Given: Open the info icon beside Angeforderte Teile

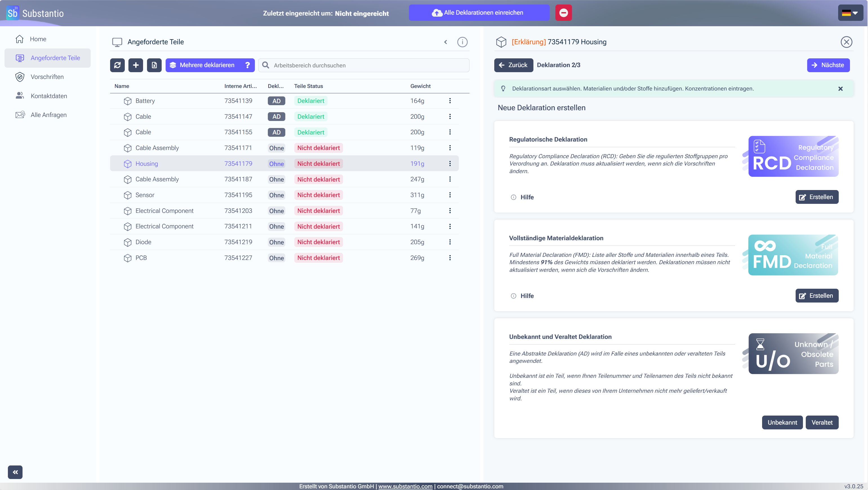Looking at the screenshot, I should pos(462,42).
